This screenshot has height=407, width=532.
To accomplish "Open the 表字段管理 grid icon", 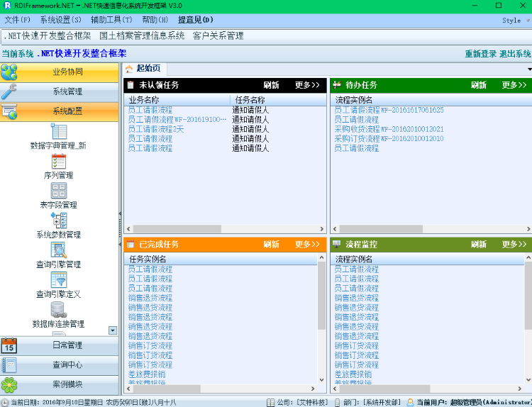I will tap(59, 191).
